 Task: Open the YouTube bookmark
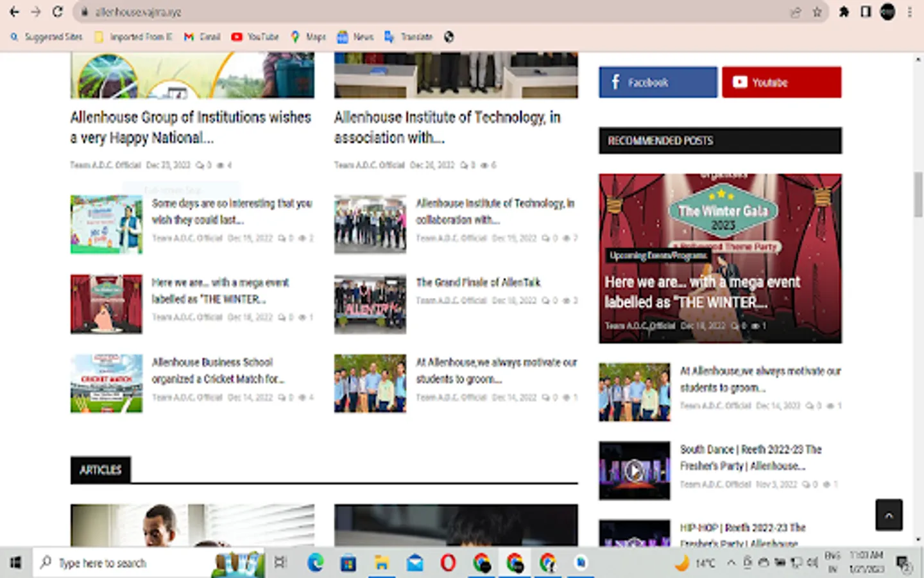pyautogui.click(x=255, y=37)
